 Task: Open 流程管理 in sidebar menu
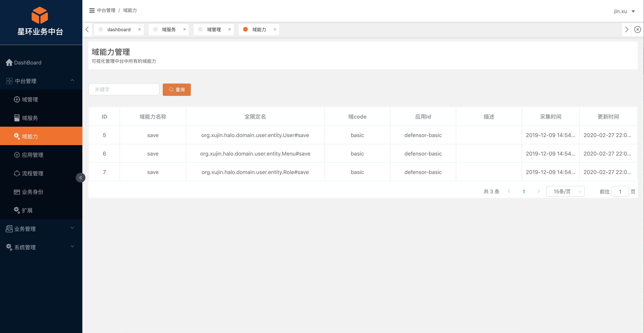coord(41,173)
